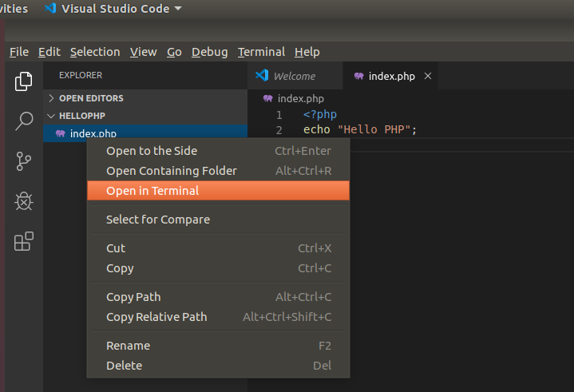Image resolution: width=574 pixels, height=392 pixels.
Task: Close the index.php editor tab
Action: 428,76
